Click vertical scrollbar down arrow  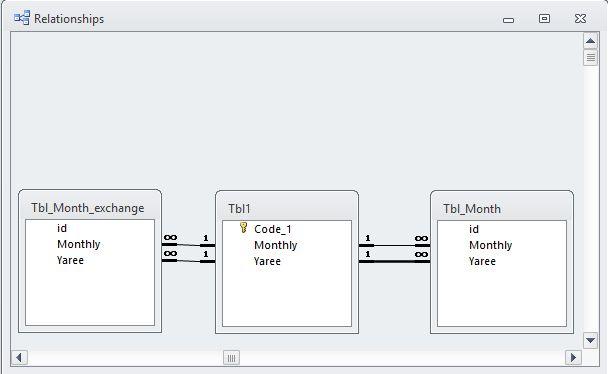[590, 340]
